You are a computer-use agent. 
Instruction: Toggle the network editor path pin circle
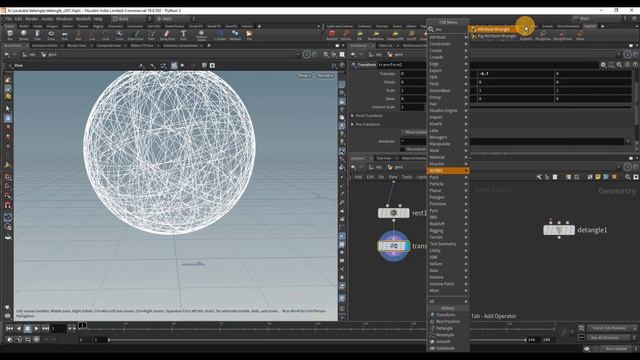click(x=627, y=167)
